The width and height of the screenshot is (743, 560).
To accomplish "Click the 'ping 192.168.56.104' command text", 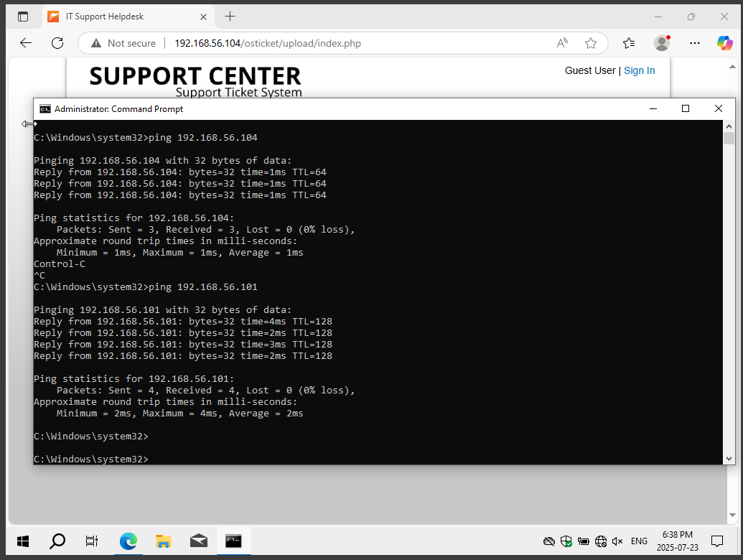I will click(203, 137).
